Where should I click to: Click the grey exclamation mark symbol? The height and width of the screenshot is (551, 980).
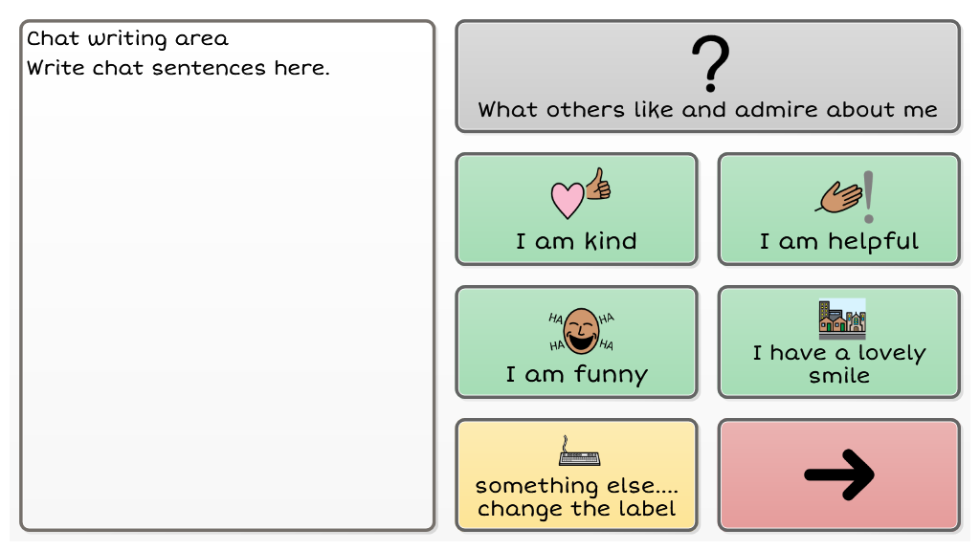869,194
